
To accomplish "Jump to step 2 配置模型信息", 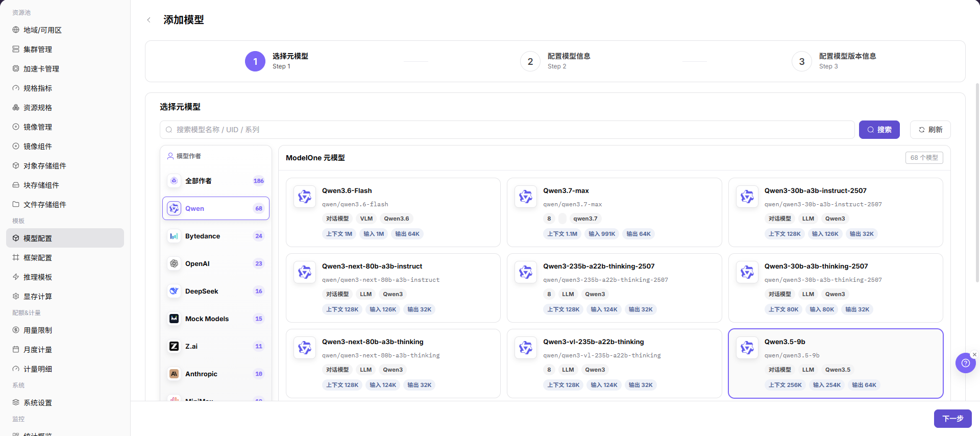I will pos(555,61).
